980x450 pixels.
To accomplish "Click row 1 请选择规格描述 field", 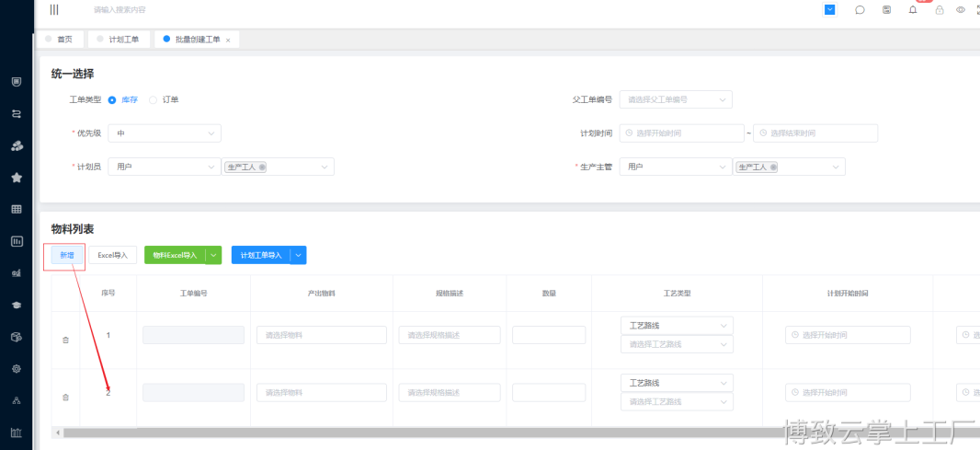I will pos(450,336).
